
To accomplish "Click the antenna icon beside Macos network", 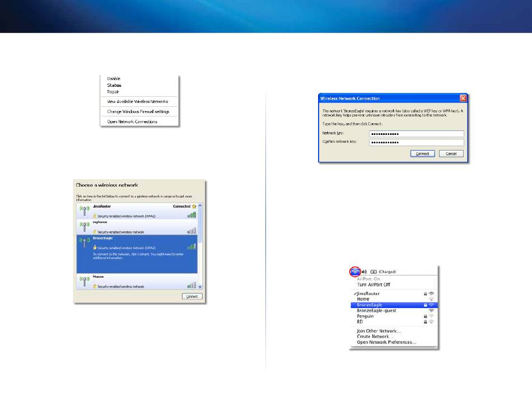I will click(84, 281).
